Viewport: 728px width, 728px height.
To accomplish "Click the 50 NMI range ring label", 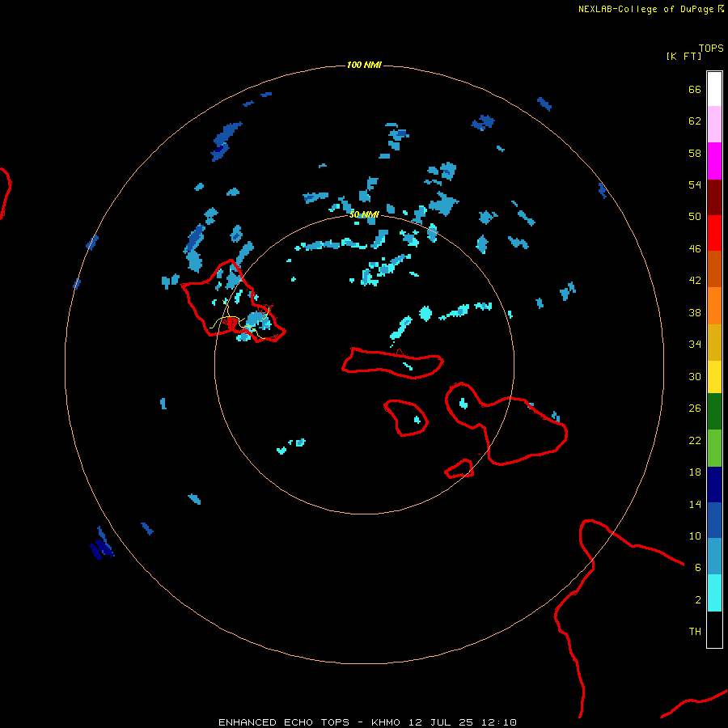I will (x=364, y=214).
